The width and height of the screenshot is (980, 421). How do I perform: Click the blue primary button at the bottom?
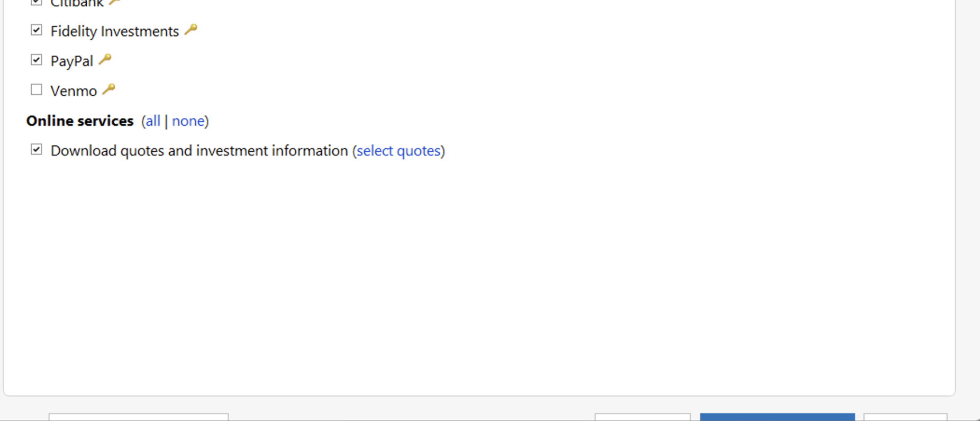[777, 417]
